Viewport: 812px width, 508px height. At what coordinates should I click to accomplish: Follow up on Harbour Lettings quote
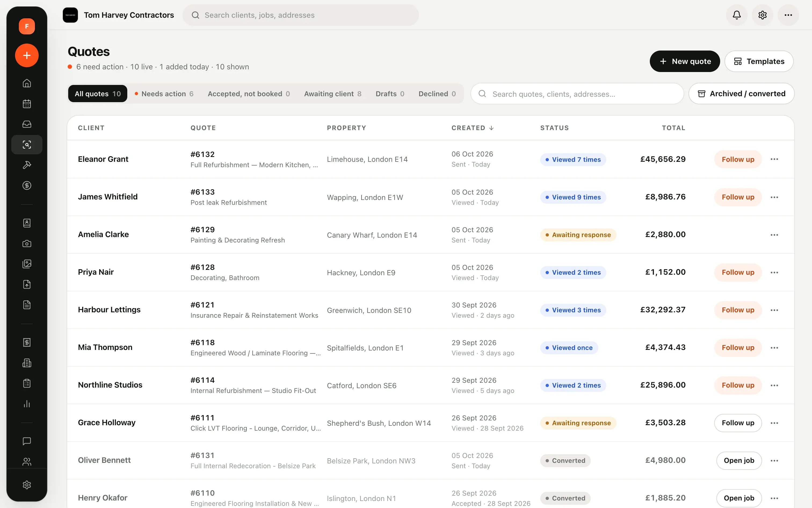[x=738, y=310]
